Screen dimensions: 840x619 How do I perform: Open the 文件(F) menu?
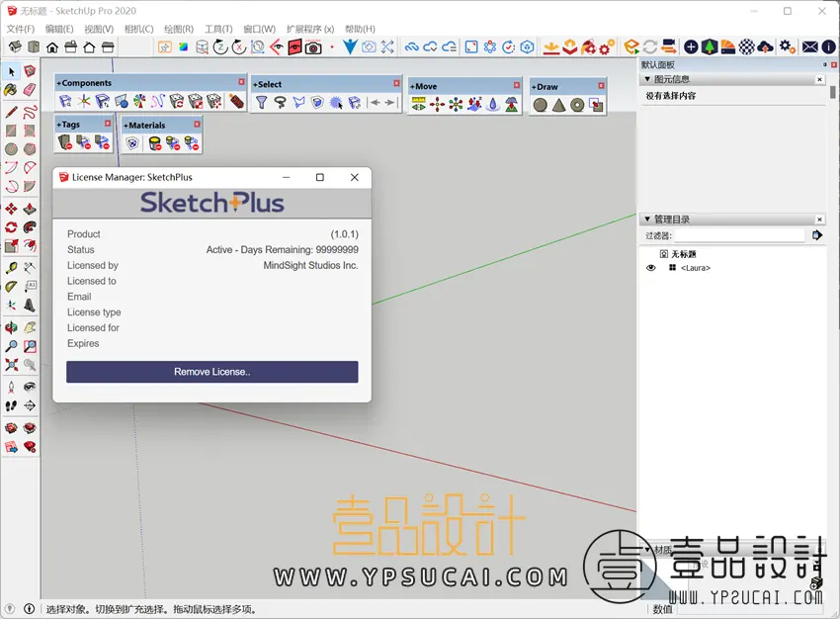[21, 29]
